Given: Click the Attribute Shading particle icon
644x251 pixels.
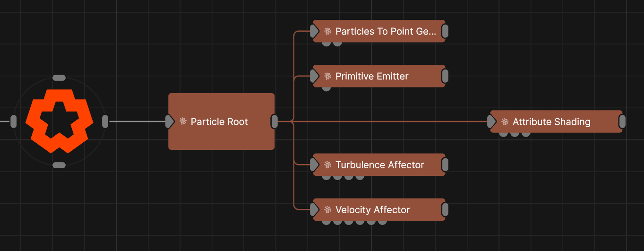Looking at the screenshot, I should (505, 122).
